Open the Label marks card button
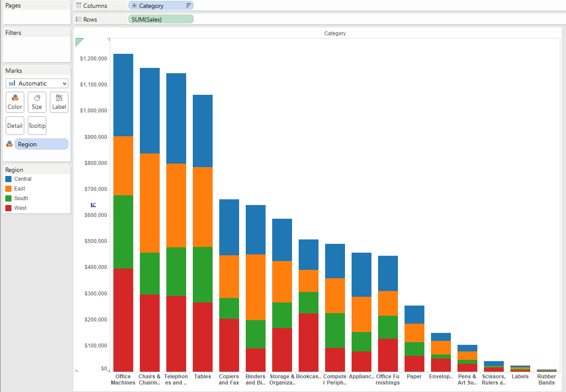This screenshot has width=566, height=392. point(59,102)
